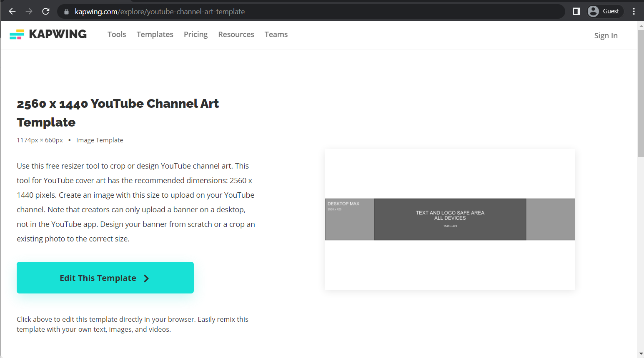Screen dimensions: 644x358
Task: Click the arrow on Edit This Template
Action: (146, 278)
